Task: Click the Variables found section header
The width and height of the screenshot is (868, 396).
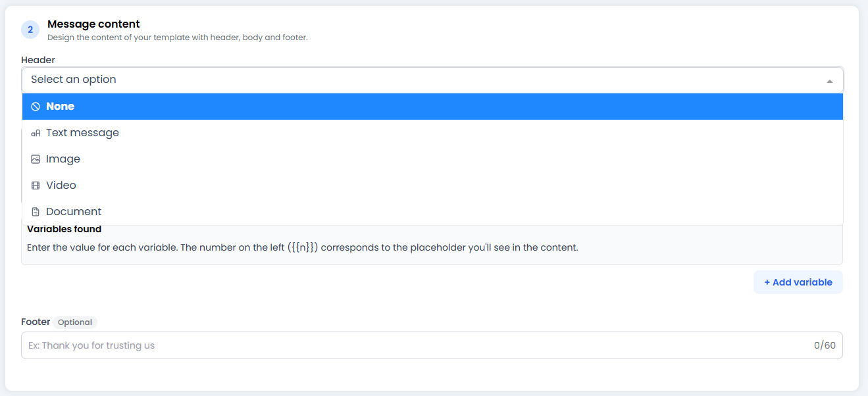Action: pyautogui.click(x=64, y=228)
